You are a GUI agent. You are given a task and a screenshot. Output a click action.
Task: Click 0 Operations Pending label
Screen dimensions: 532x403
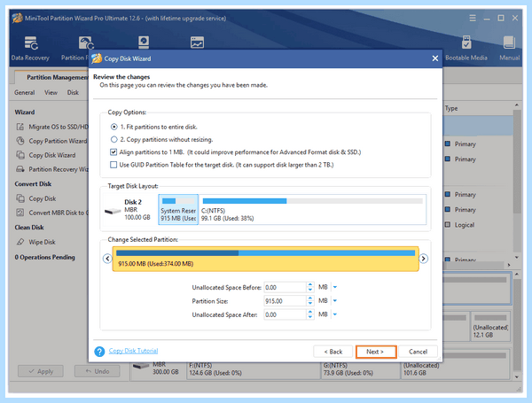pos(45,257)
